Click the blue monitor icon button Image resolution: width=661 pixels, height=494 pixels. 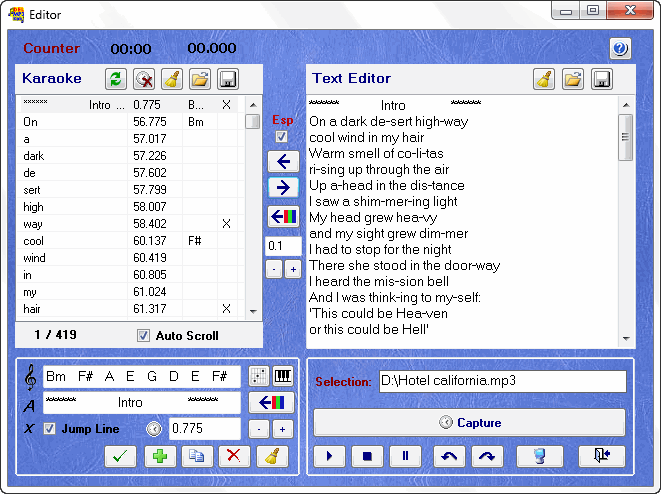540,456
